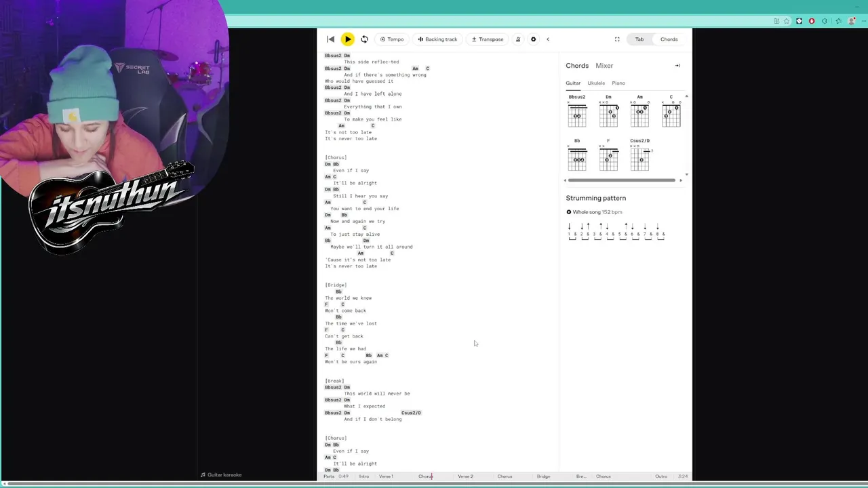The width and height of the screenshot is (868, 488).
Task: Open browser Extensions puzzle icon
Action: [x=824, y=21]
